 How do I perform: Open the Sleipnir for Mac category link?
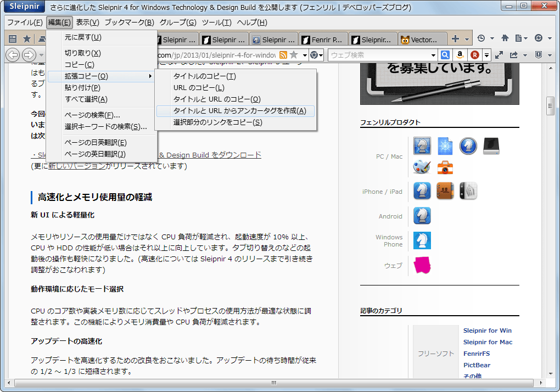coord(488,342)
